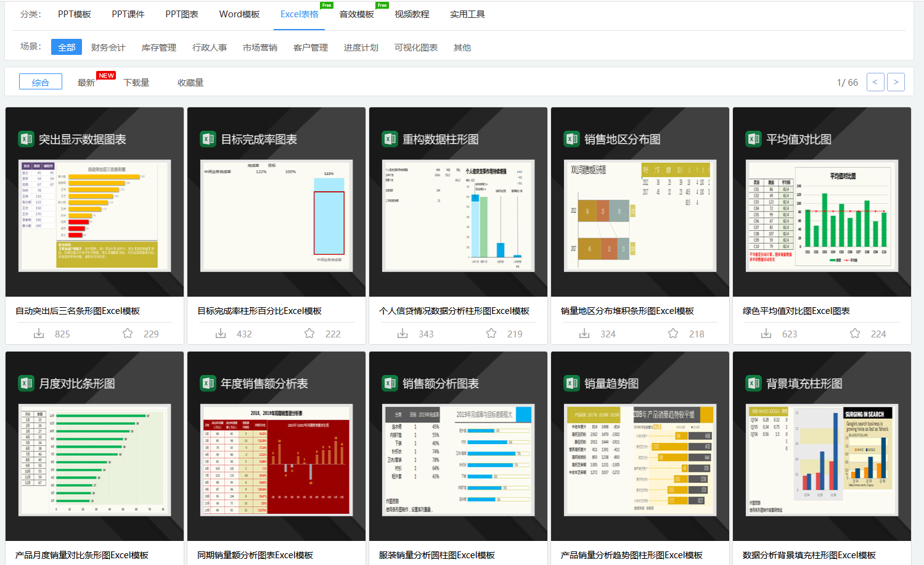The height and width of the screenshot is (565, 924).
Task: Click the star icon next to 销量地区分布堆积条形图Excel模板
Action: pos(673,333)
